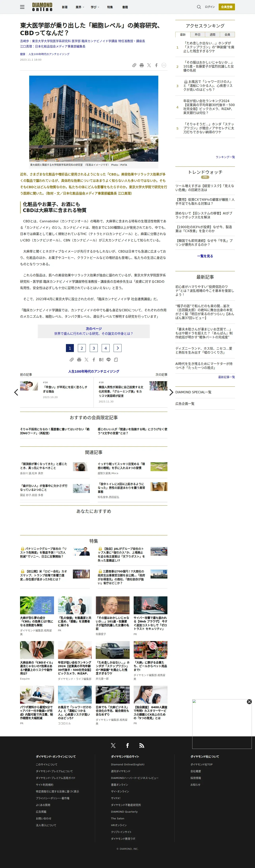Click the printer icon under the article date
This screenshot has width=255, height=868.
tap(141, 65)
